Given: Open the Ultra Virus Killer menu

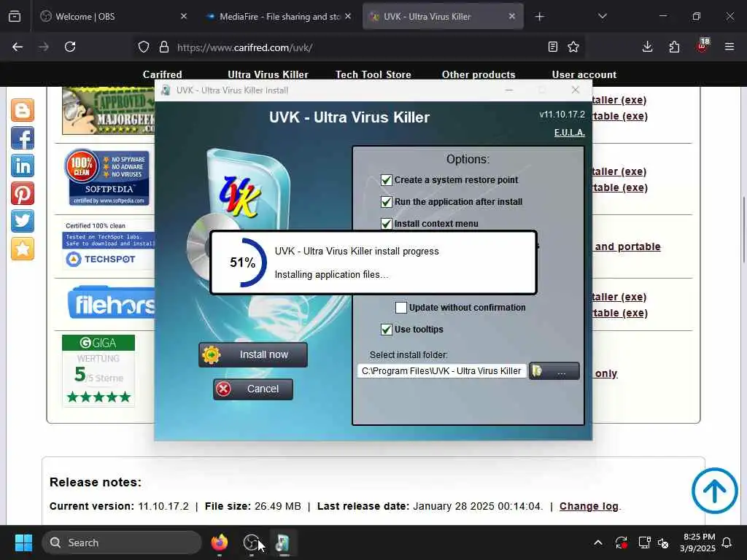Looking at the screenshot, I should click(x=268, y=75).
